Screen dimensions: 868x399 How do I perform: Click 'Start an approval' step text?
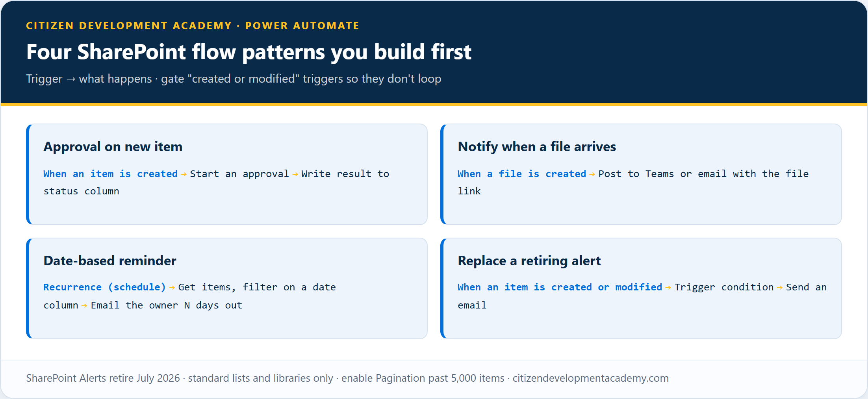(x=239, y=174)
